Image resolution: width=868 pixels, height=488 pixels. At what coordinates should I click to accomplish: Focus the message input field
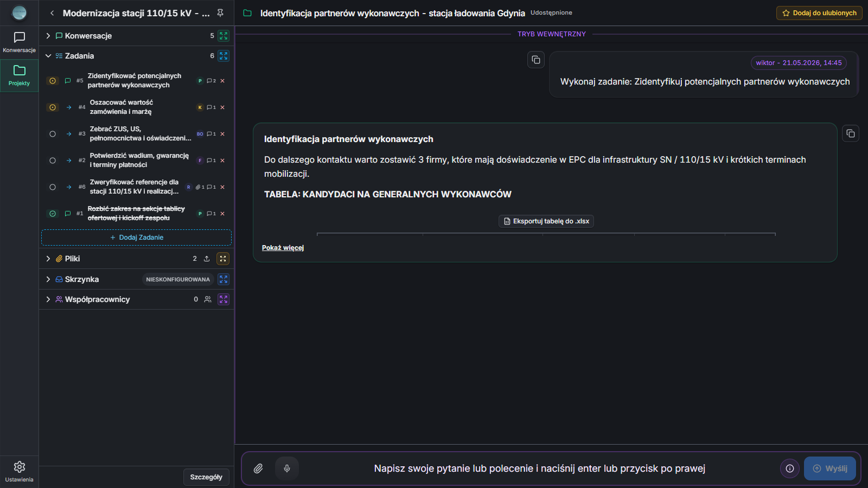pyautogui.click(x=539, y=468)
